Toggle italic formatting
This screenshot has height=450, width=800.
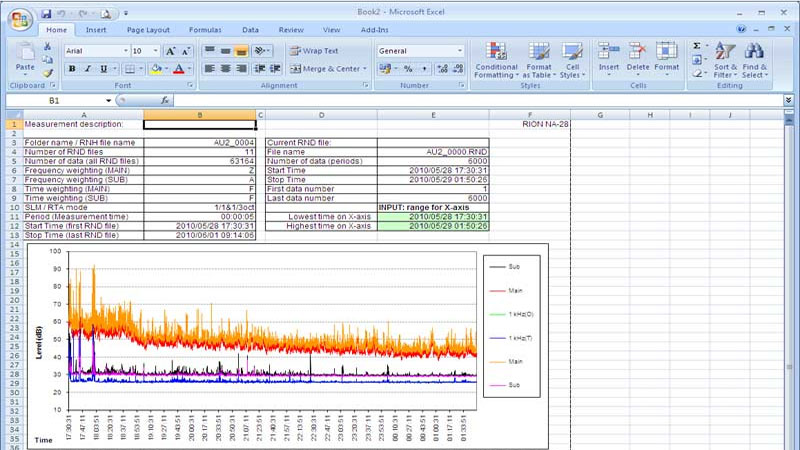(x=88, y=69)
